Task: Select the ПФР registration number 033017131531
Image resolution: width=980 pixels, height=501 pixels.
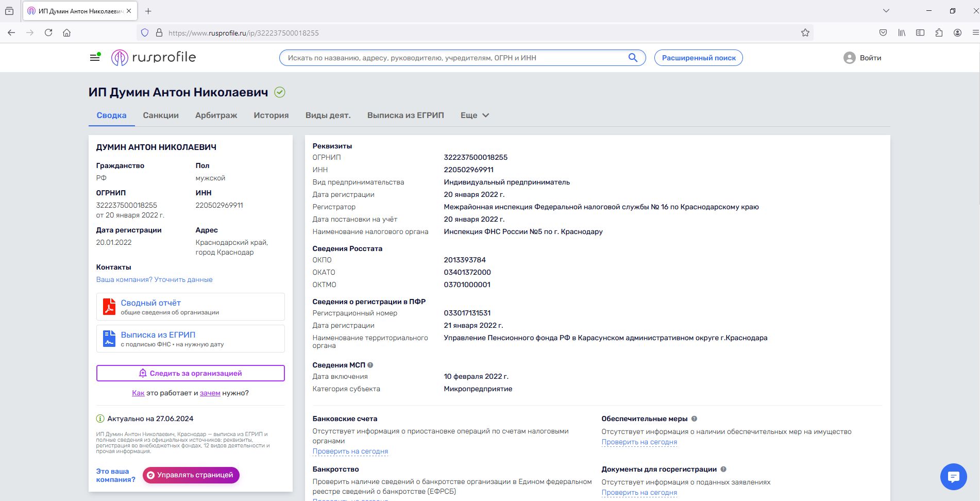Action: [x=467, y=313]
